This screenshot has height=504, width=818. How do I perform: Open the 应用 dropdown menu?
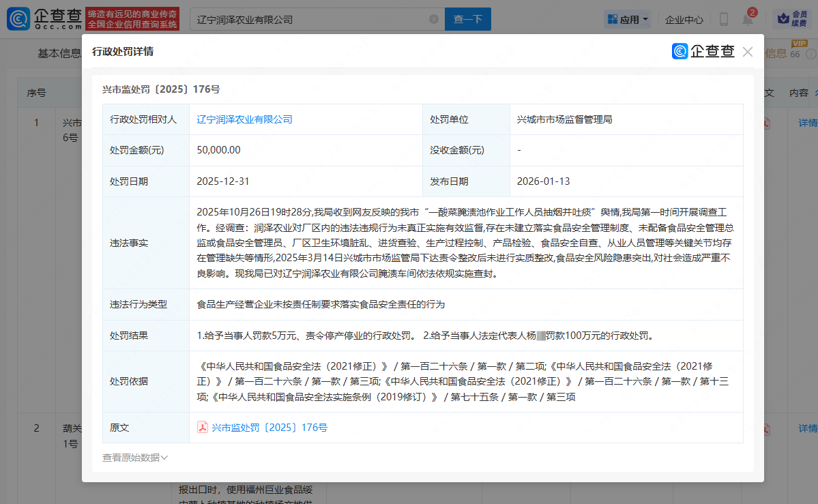[628, 20]
